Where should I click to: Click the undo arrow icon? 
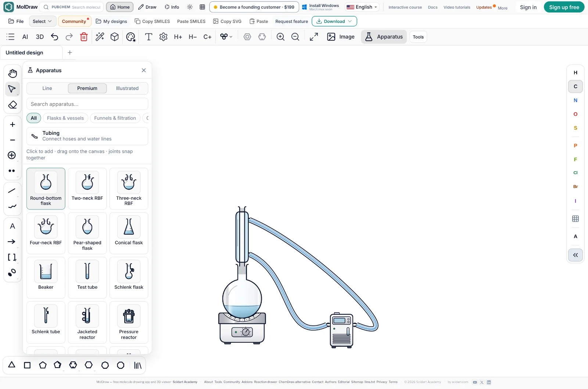coord(54,37)
